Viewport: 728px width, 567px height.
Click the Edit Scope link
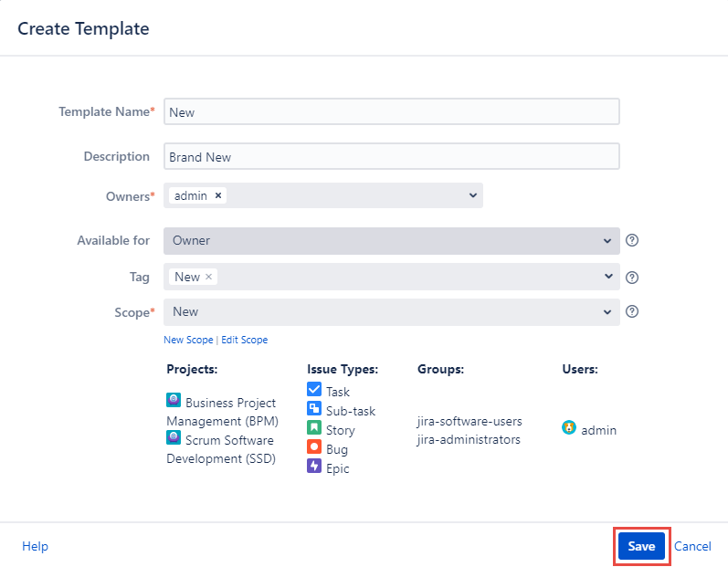[245, 340]
